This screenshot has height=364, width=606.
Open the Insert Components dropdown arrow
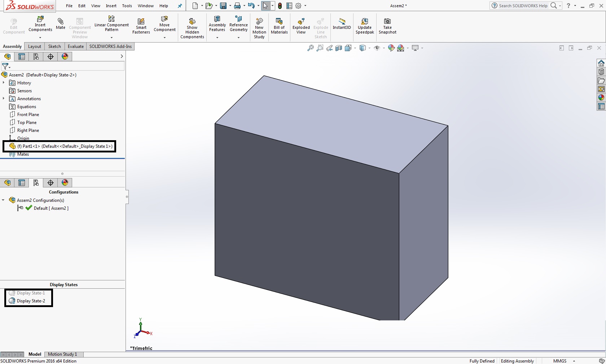[40, 37]
